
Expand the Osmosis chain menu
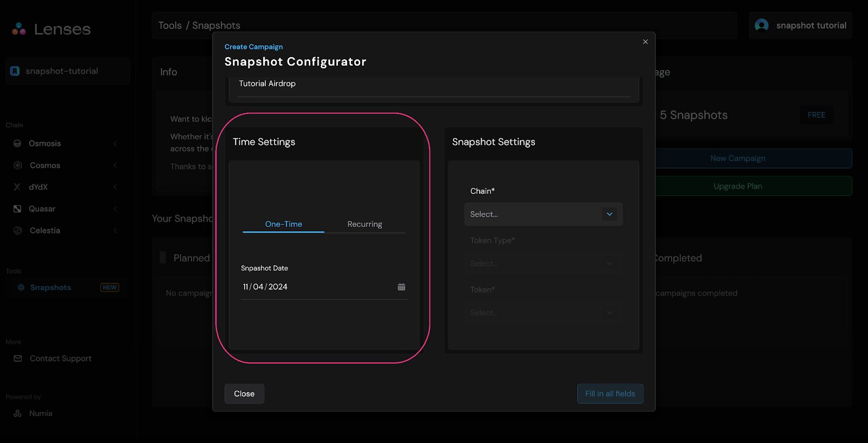click(115, 143)
